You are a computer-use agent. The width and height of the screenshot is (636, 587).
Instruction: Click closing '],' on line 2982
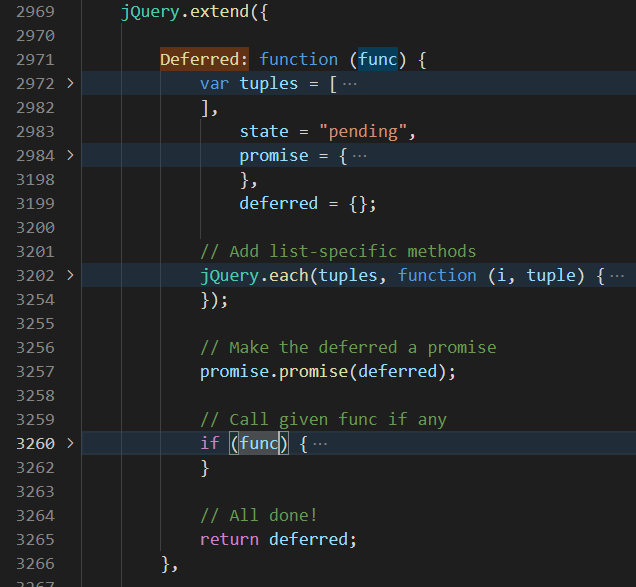coord(210,108)
